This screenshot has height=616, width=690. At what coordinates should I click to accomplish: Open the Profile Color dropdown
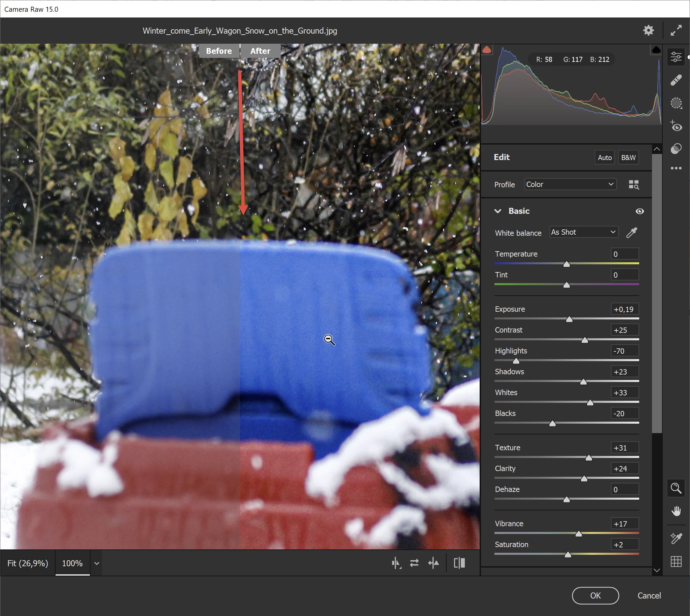[x=570, y=185]
